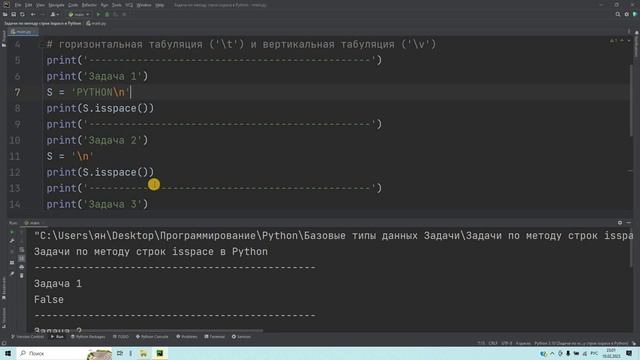Image resolution: width=640 pixels, height=360 pixels.
Task: Open the TODO tool window
Action: pos(121,337)
